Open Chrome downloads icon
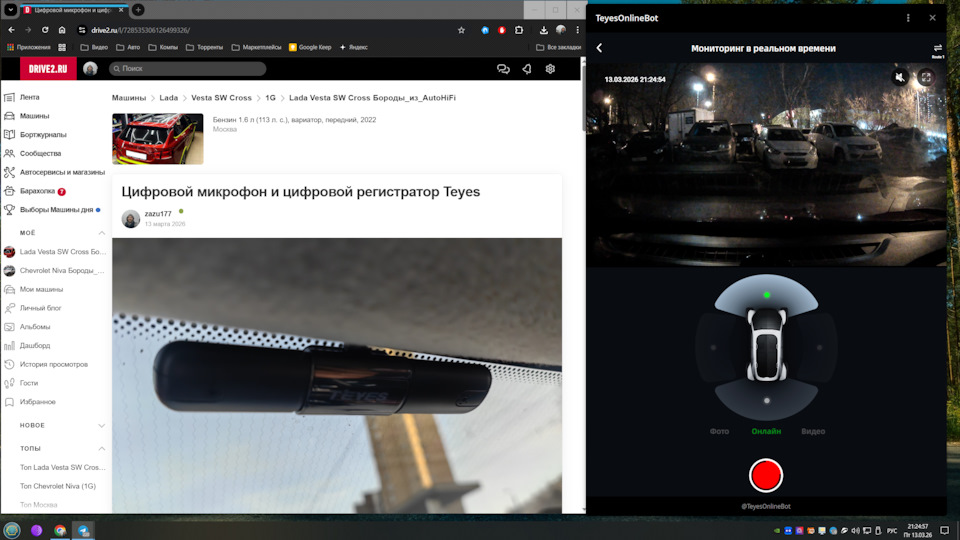 [x=543, y=30]
